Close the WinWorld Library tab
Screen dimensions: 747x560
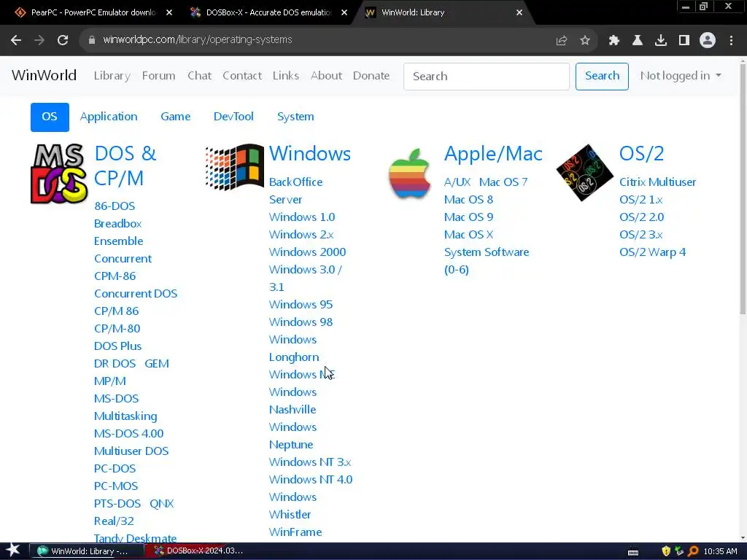point(519,13)
